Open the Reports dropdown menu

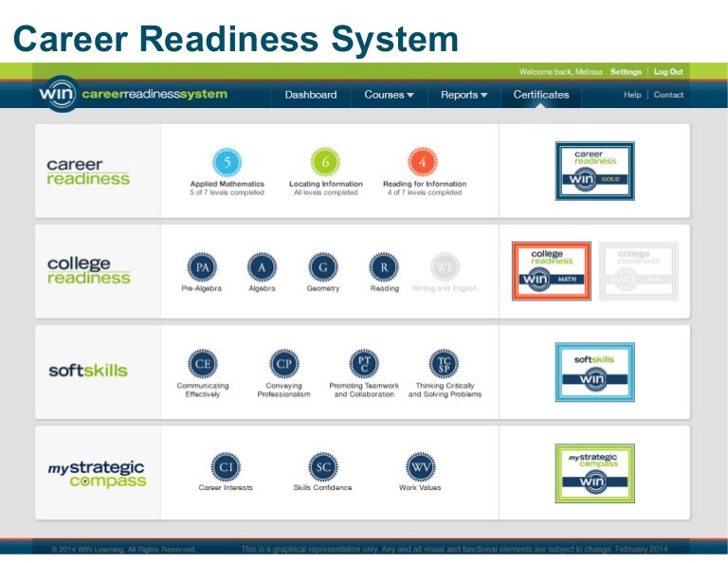coord(464,95)
